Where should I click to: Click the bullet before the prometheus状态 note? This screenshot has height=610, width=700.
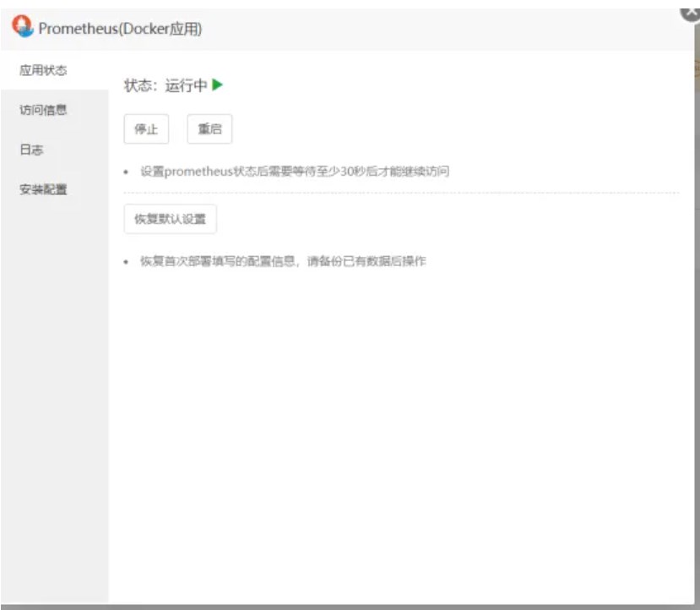pyautogui.click(x=126, y=172)
